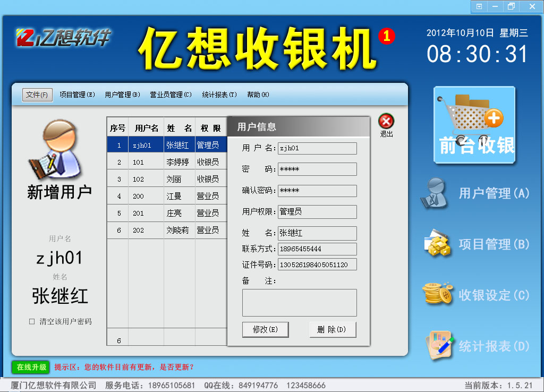Click the 收银设定(C) coins icon
The image size is (544, 392).
coord(438,294)
